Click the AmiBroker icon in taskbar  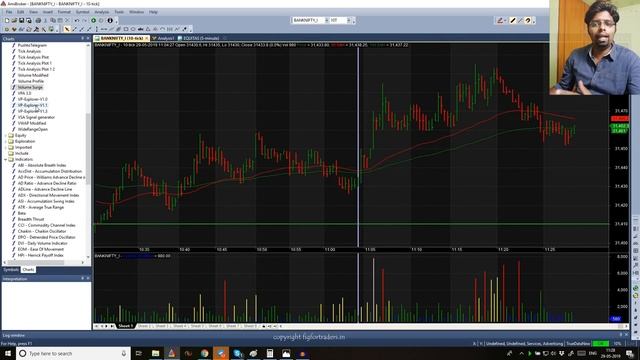[x=172, y=353]
